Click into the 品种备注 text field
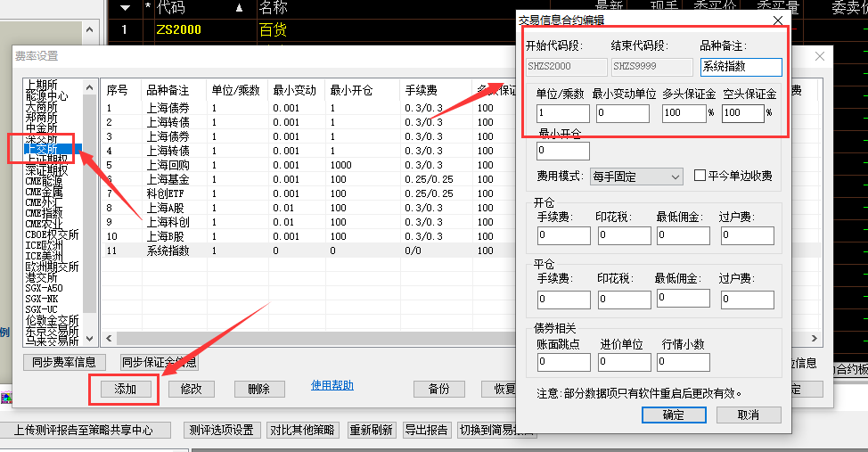The height and width of the screenshot is (452, 868). (x=741, y=67)
